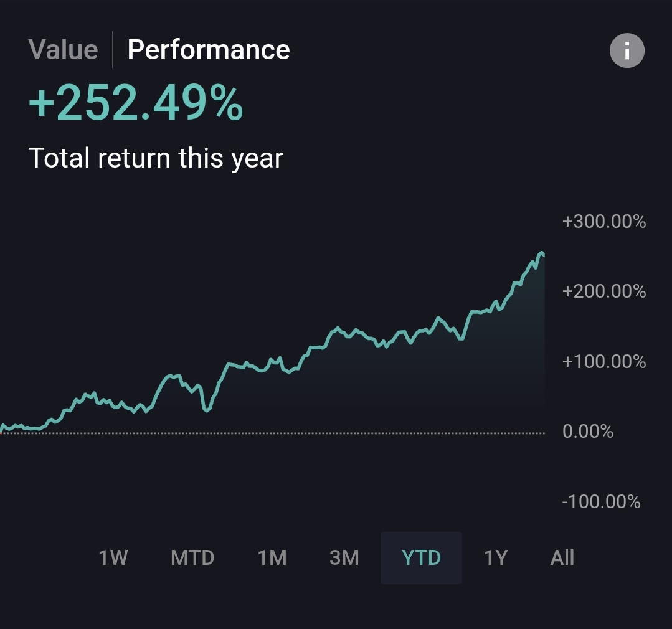This screenshot has width=672, height=629.
Task: Click the +252.49% return figure
Action: (136, 103)
